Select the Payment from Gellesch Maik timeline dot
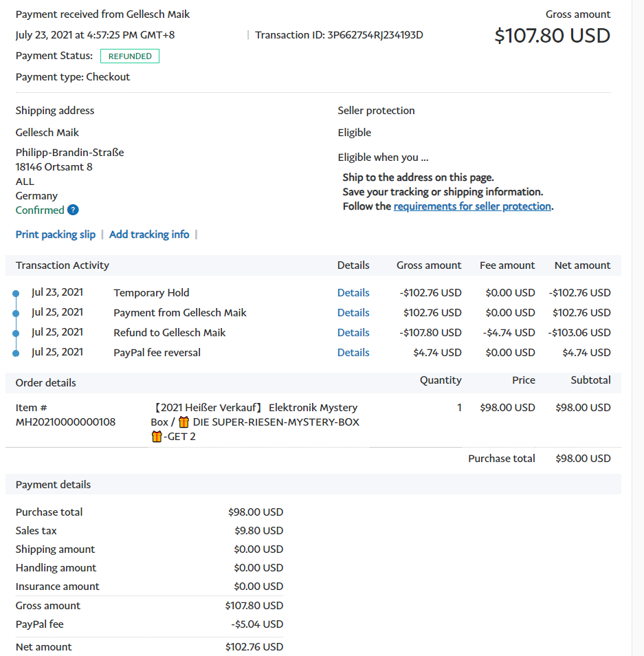The width and height of the screenshot is (644, 656). pos(16,314)
